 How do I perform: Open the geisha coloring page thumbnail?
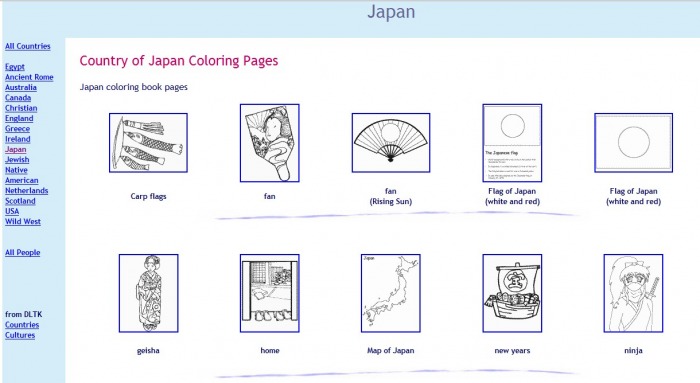click(148, 293)
